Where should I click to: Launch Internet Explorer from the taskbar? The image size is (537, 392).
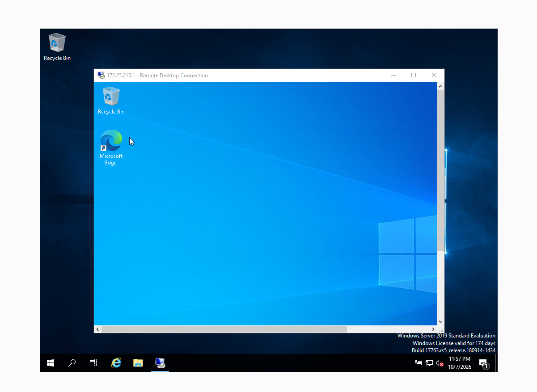click(116, 363)
